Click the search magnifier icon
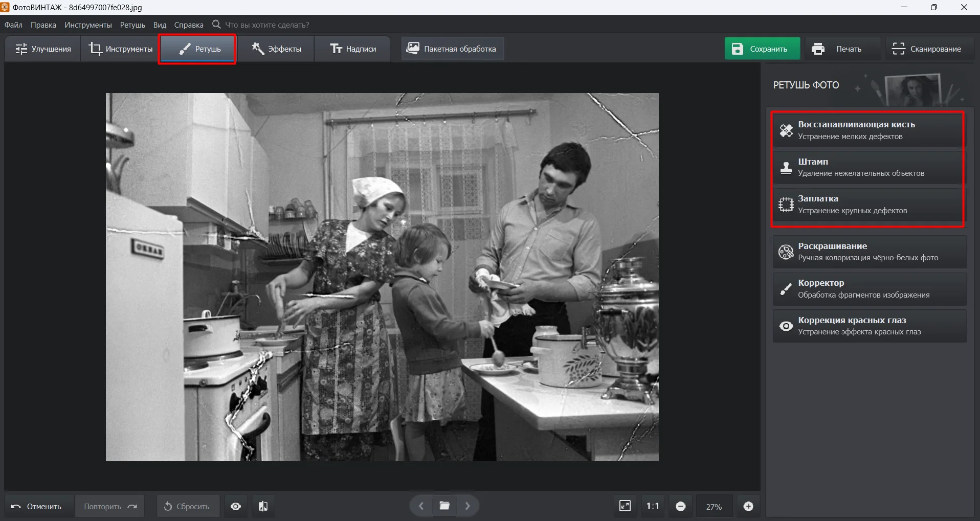Screen dimensions: 980x521 [216, 25]
